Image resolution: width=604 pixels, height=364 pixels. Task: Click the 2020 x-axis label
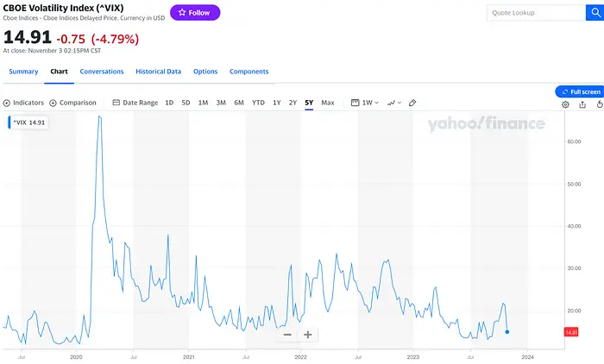tap(76, 357)
